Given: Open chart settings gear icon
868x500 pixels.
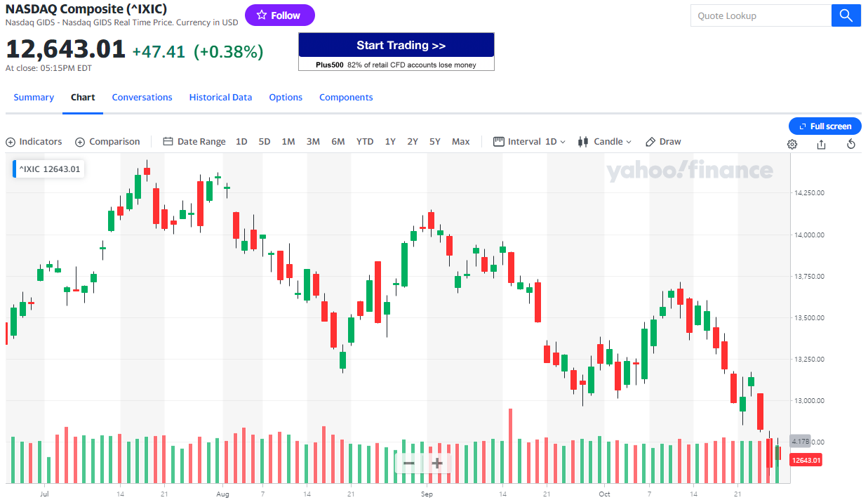Looking at the screenshot, I should pos(792,144).
